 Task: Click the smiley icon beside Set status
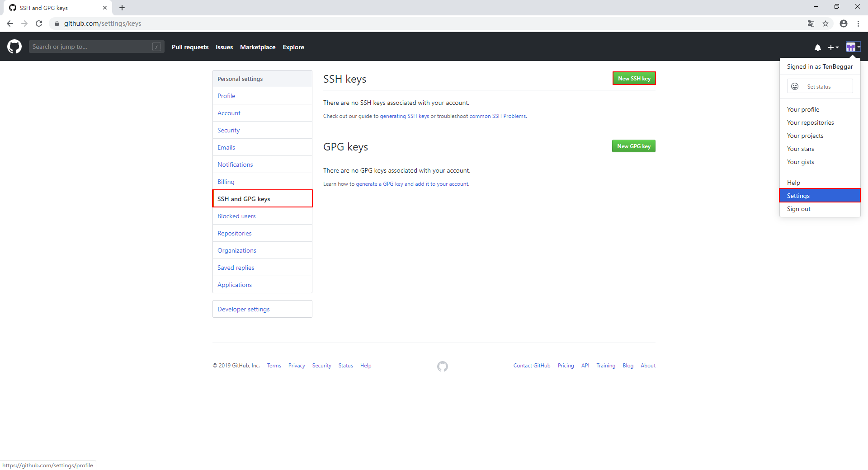(795, 86)
